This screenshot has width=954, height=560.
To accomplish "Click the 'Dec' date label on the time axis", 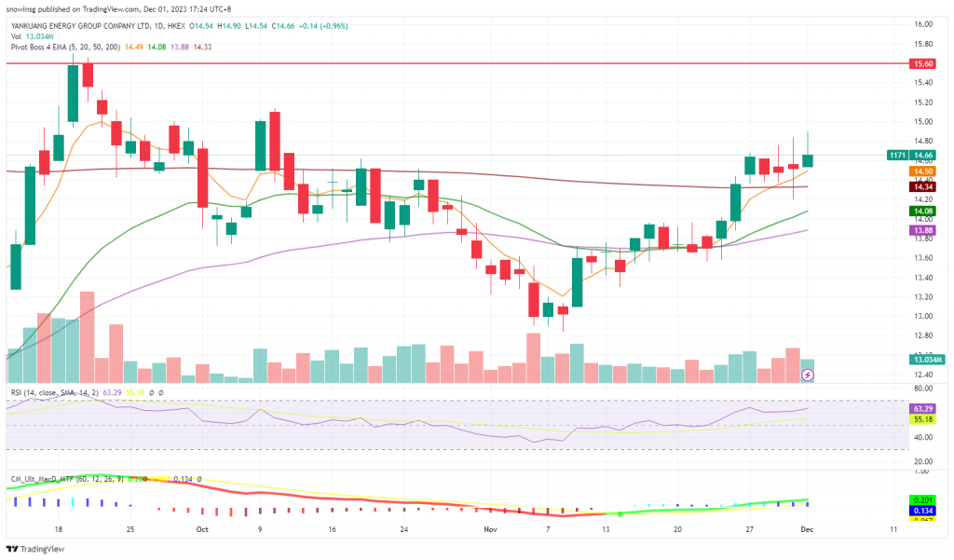I will pyautogui.click(x=807, y=529).
